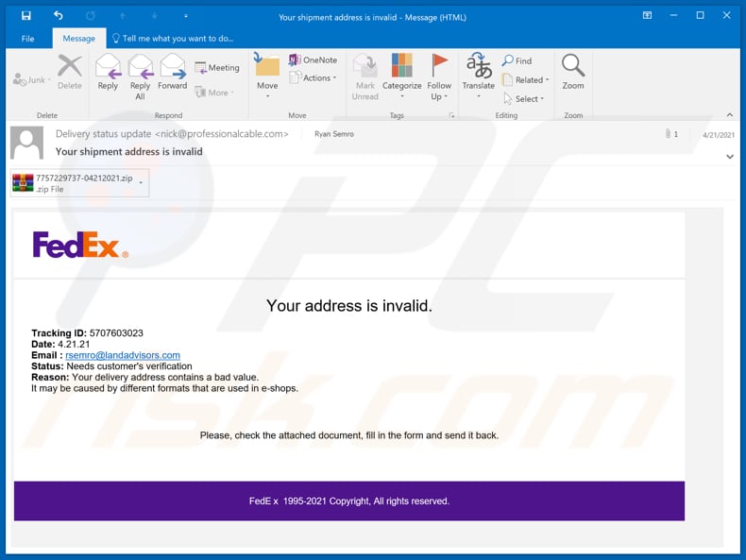
Task: Open the Categorize color menu
Action: pyautogui.click(x=402, y=76)
